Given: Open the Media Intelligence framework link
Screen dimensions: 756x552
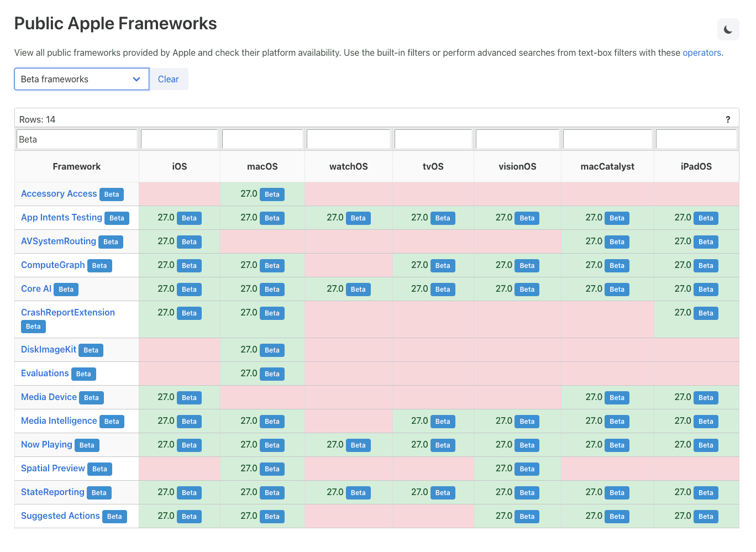Looking at the screenshot, I should coord(59,420).
